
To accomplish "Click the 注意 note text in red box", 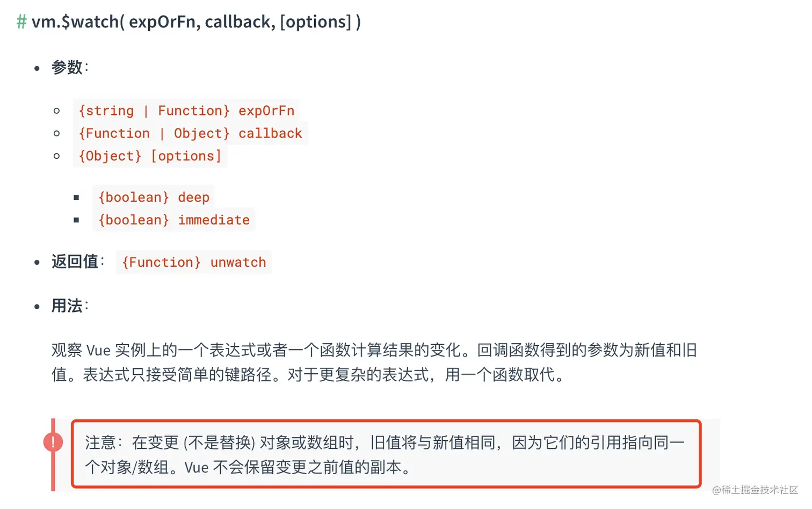I will click(x=385, y=455).
